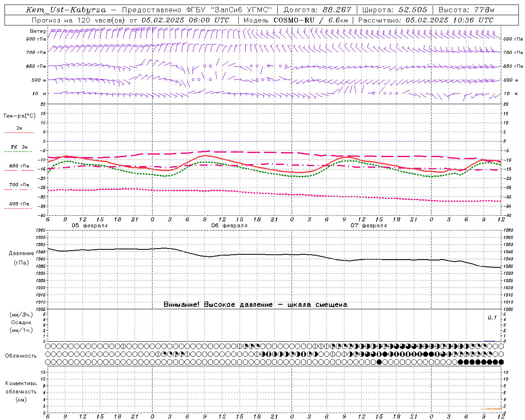Click the 0.1 precipitation amount value
This screenshot has height=420, width=525.
492,318
